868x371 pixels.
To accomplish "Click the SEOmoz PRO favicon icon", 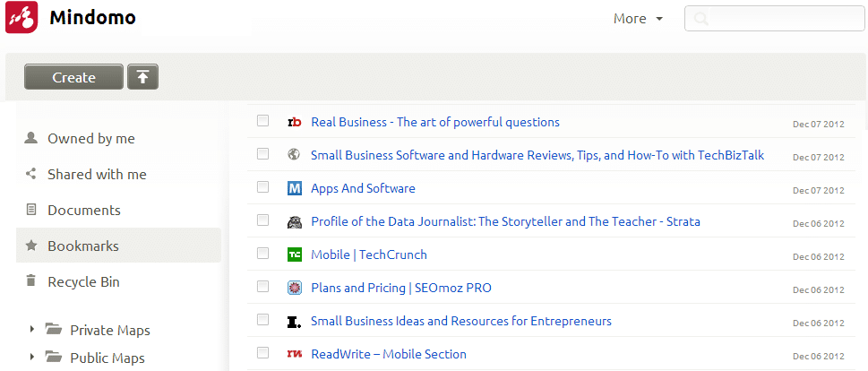I will [x=295, y=288].
